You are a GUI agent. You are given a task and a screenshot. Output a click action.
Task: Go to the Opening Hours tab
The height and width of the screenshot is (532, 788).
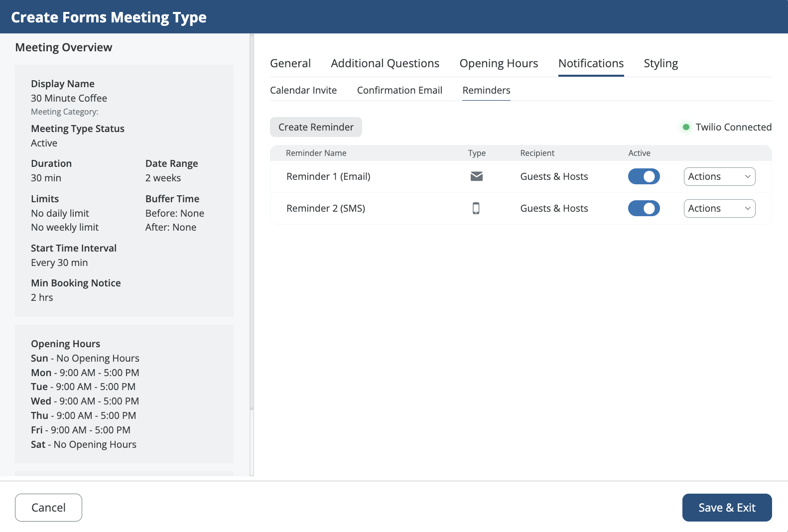point(498,63)
